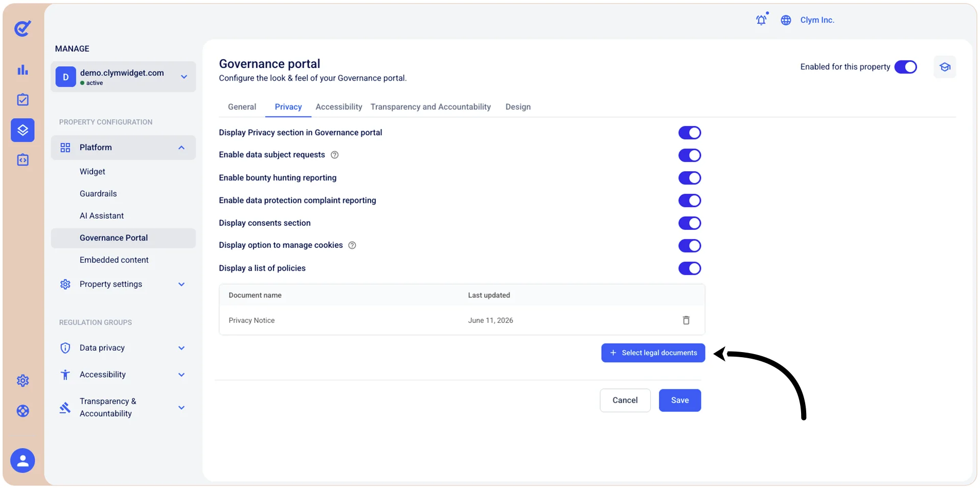Open the graduation cap learning icon
Viewport: 980px width, 488px height.
[x=945, y=67]
